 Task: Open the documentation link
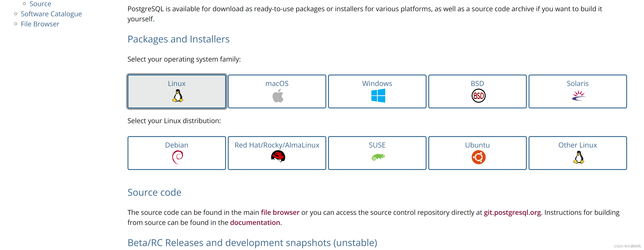255,223
